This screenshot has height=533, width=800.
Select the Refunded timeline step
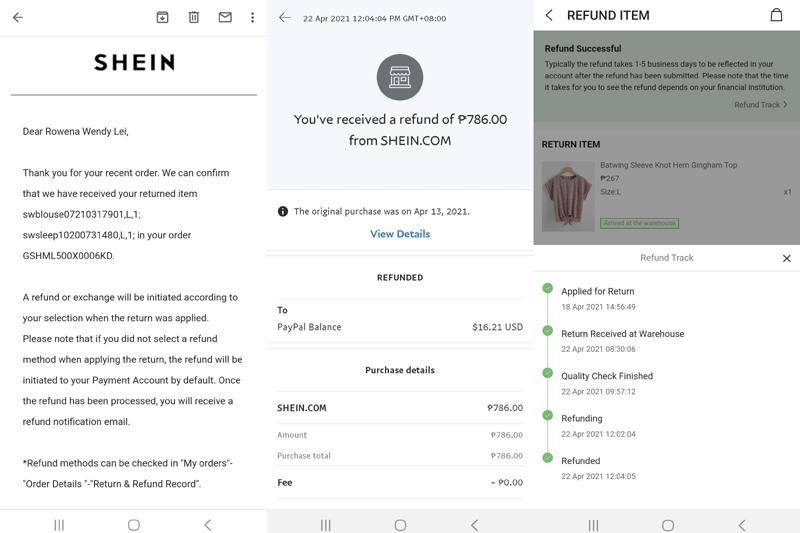pos(581,461)
